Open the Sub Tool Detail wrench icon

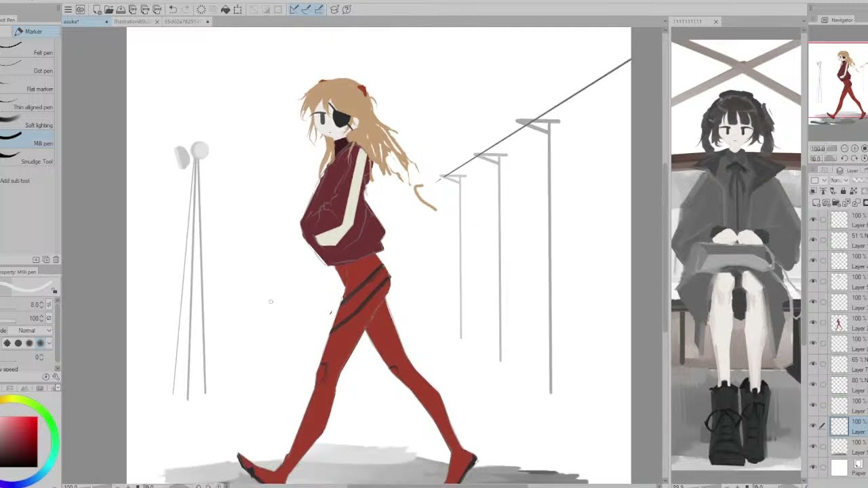(x=56, y=377)
